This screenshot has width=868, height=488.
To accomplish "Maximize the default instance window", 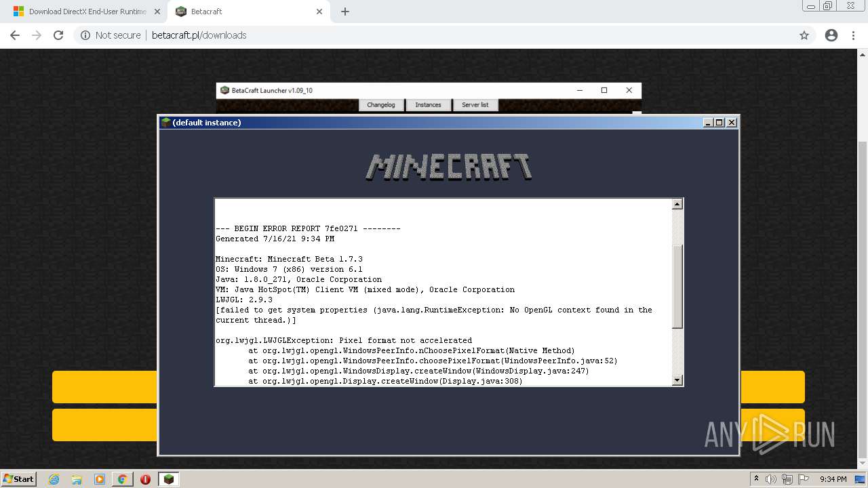I will point(719,123).
